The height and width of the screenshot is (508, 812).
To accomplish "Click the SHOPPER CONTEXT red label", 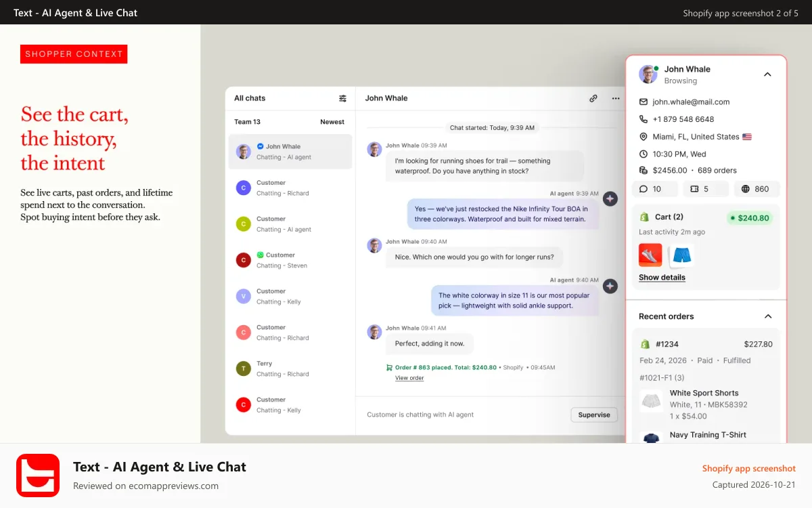I will [74, 54].
